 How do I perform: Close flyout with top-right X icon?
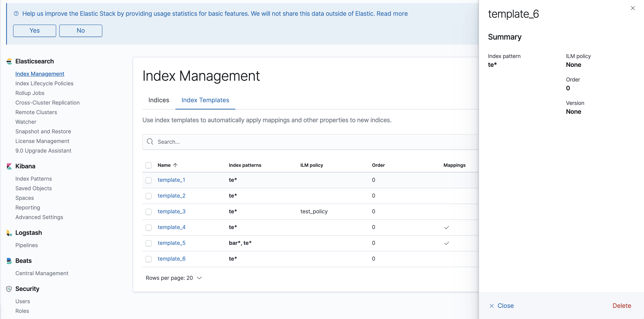pos(633,8)
